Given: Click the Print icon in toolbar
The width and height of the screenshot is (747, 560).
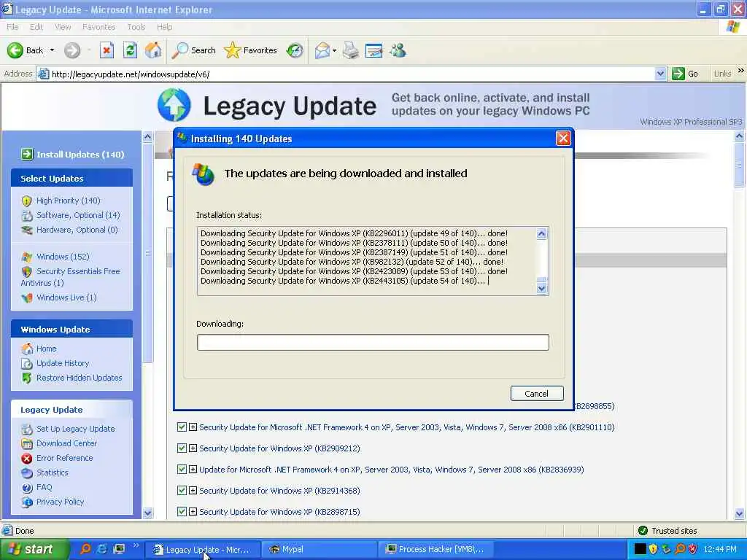Looking at the screenshot, I should tap(351, 50).
